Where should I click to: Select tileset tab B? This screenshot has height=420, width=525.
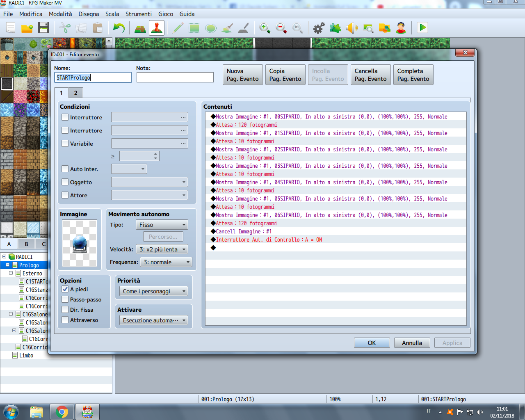[26, 244]
